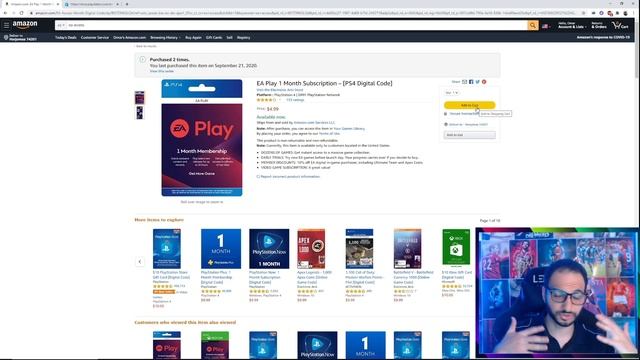Expand the Add to List dropdown
The width and height of the screenshot is (640, 360).
pos(469,135)
